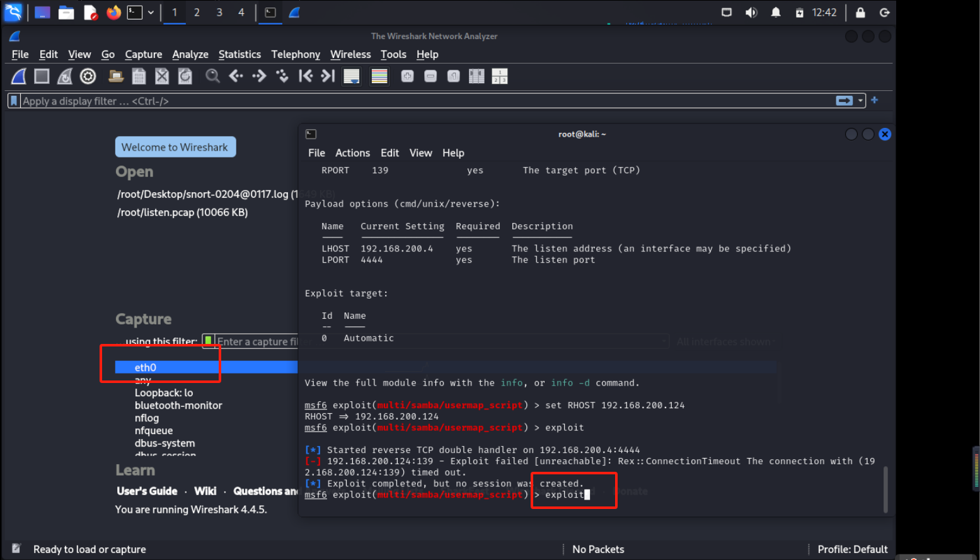Click the Welcome to Wireshark button
Viewport: 980px width, 560px height.
175,147
